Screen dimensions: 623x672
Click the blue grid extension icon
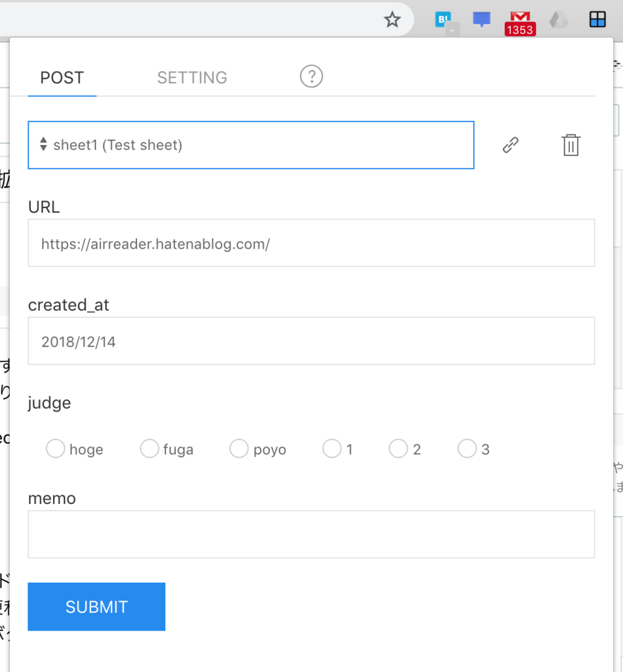point(597,19)
